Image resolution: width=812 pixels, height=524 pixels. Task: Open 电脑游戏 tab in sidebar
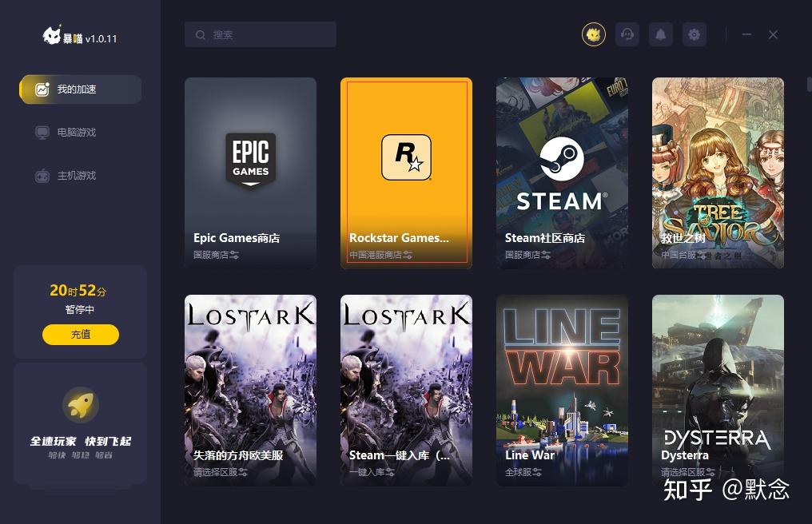(80, 133)
